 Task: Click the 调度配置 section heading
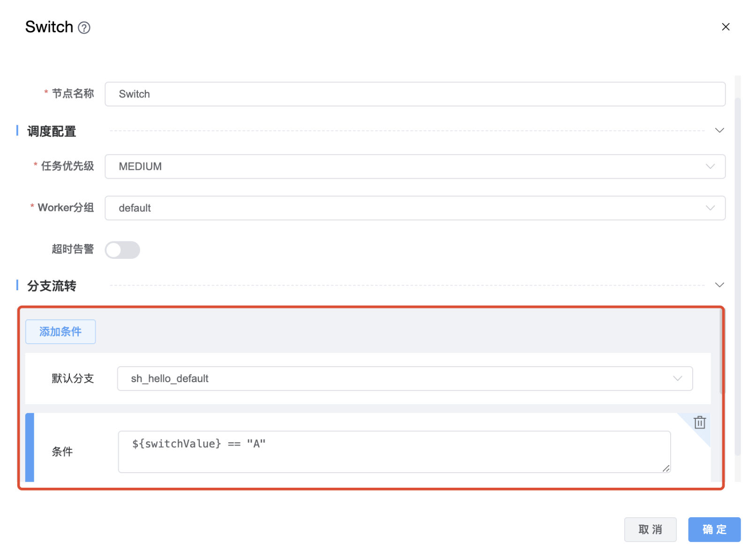[x=52, y=131]
